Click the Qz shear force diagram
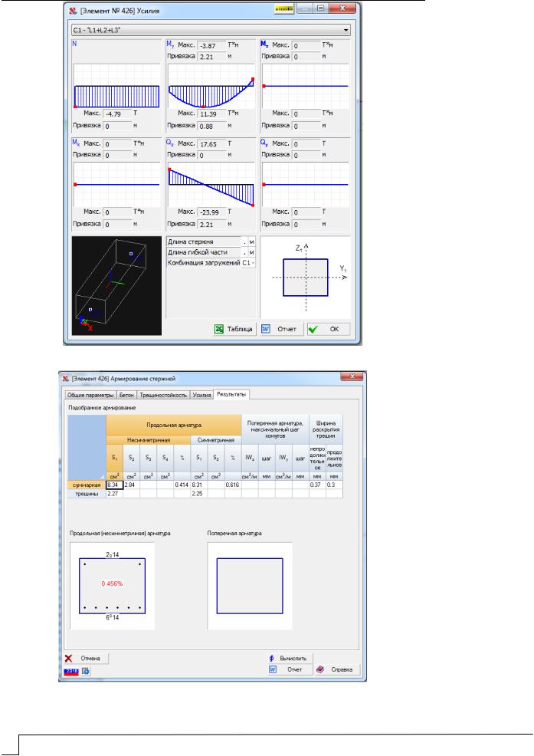 coord(211,185)
